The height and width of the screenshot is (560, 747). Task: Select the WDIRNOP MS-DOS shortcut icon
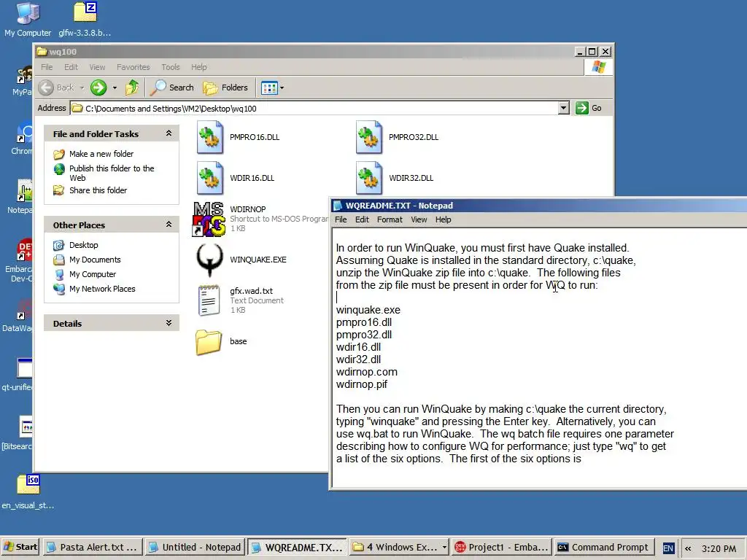209,219
